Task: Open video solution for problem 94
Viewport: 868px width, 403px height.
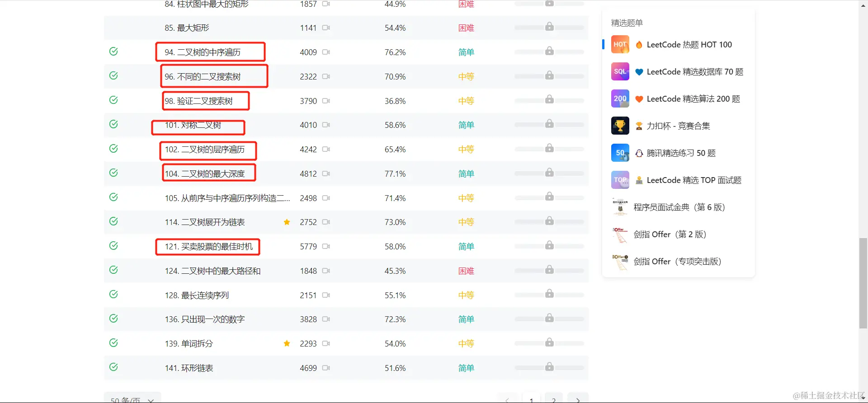Action: [x=326, y=52]
